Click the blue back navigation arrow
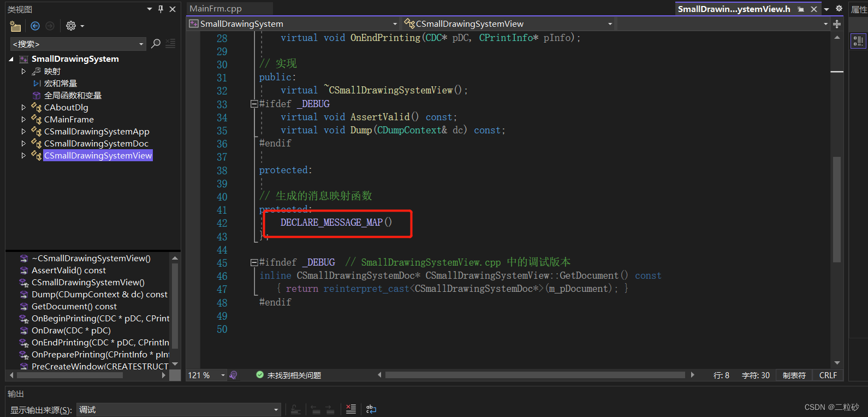The image size is (868, 417). pyautogui.click(x=35, y=26)
